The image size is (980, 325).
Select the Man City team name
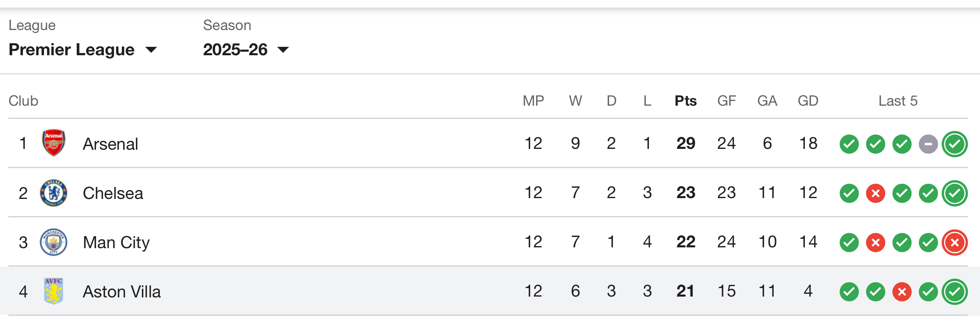(x=116, y=243)
